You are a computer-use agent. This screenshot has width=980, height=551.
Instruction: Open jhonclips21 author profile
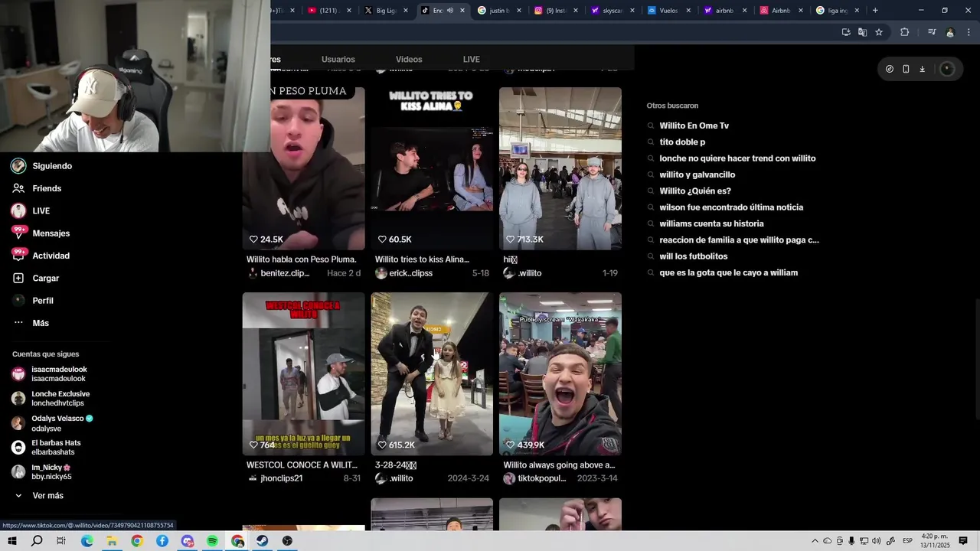(275, 478)
